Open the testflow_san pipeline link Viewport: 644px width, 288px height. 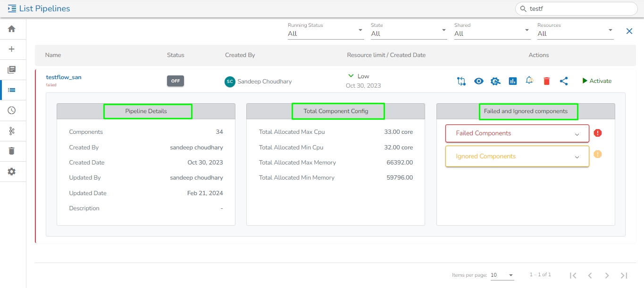tap(64, 77)
